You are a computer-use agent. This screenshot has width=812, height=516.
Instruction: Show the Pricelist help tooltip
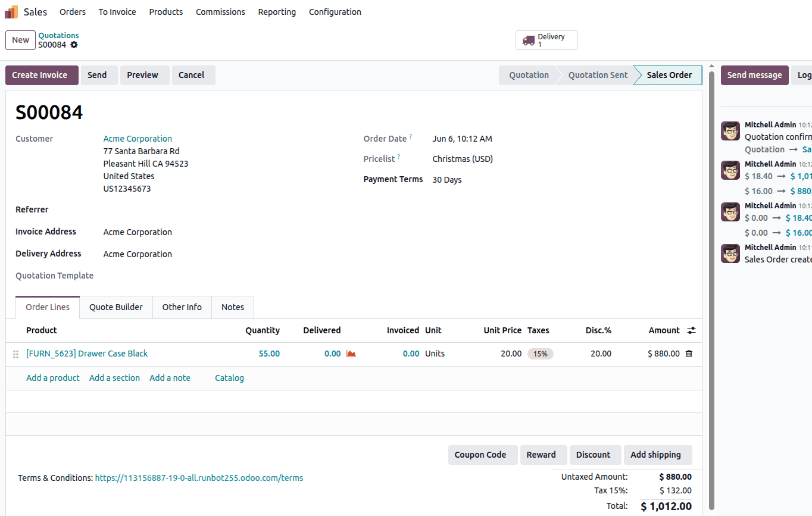[x=399, y=157]
